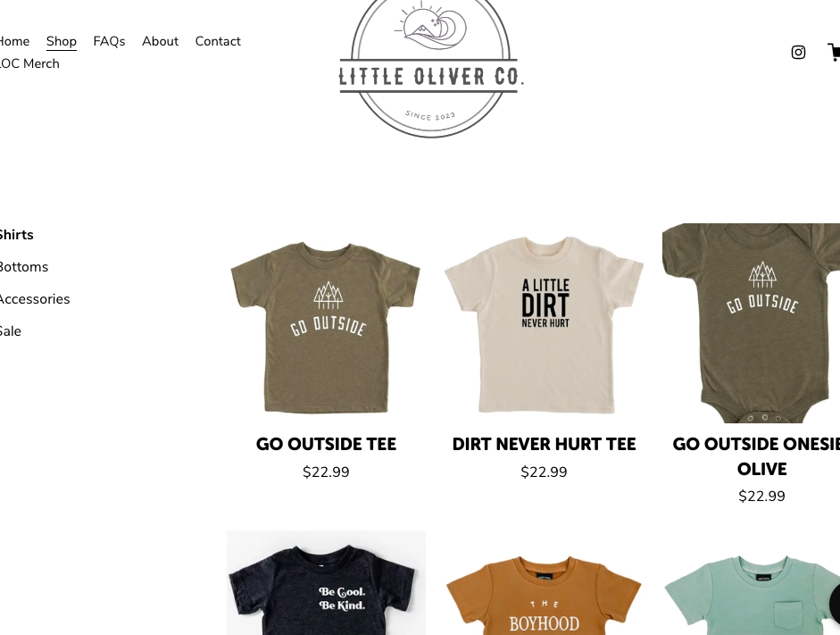Open the LOC Merch page

[29, 63]
